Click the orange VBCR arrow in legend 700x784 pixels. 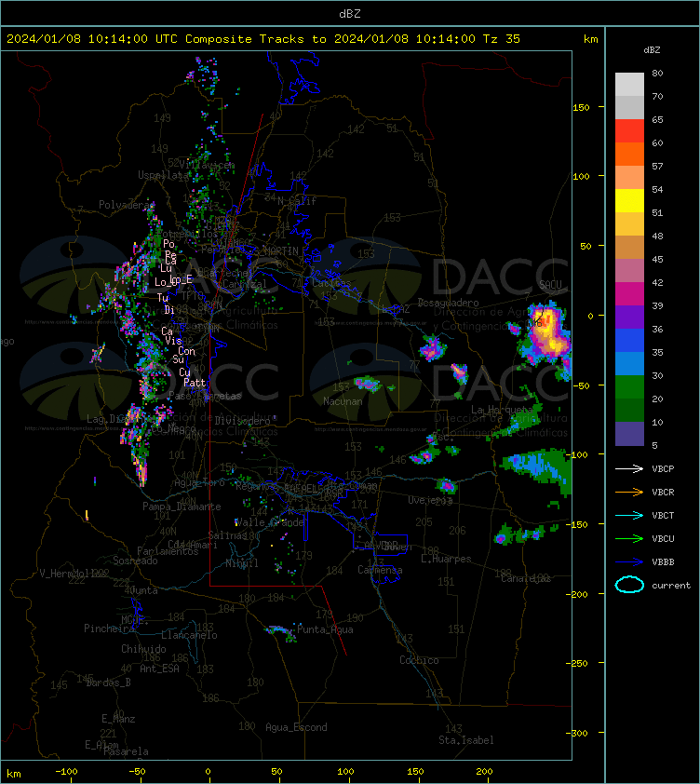tap(629, 492)
